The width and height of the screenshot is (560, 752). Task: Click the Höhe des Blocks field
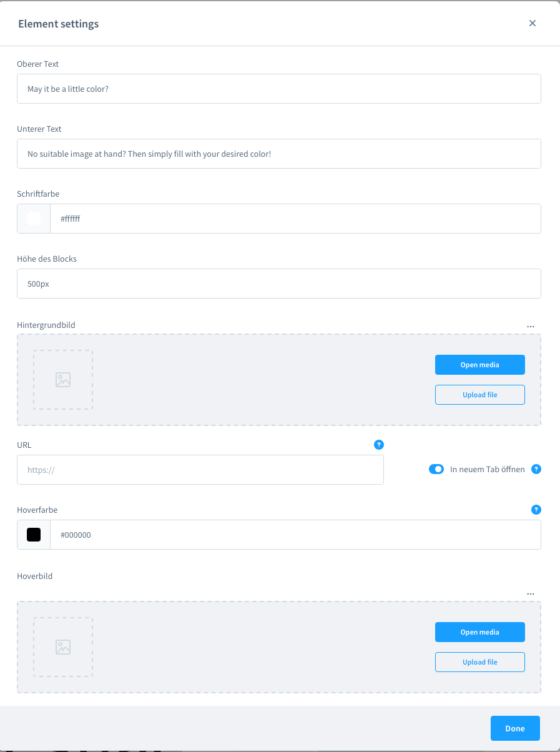click(279, 284)
